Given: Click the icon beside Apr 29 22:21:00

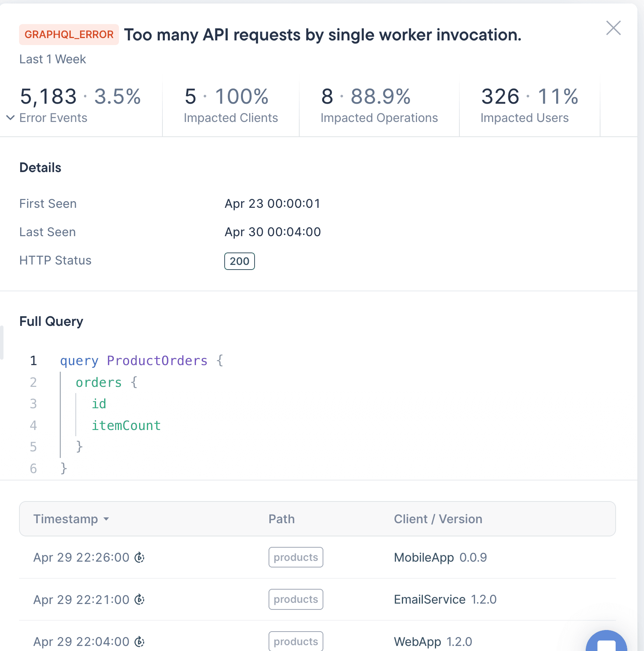Looking at the screenshot, I should tap(140, 599).
